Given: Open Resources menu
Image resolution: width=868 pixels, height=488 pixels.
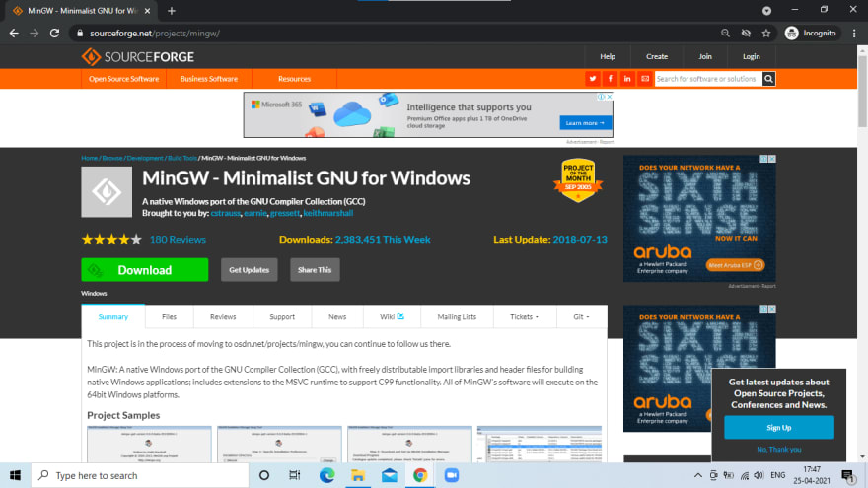Looking at the screenshot, I should pos(294,79).
